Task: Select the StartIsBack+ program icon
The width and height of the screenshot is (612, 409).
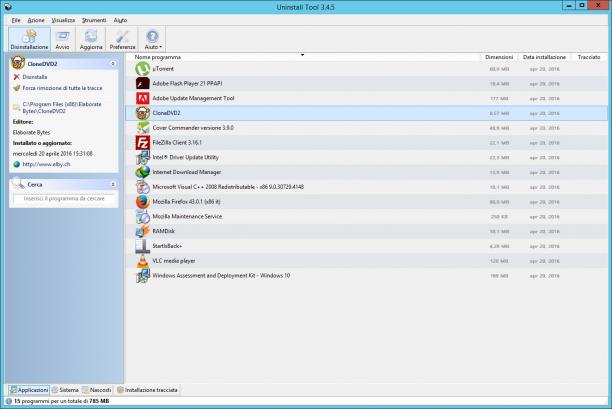Action: click(x=142, y=246)
